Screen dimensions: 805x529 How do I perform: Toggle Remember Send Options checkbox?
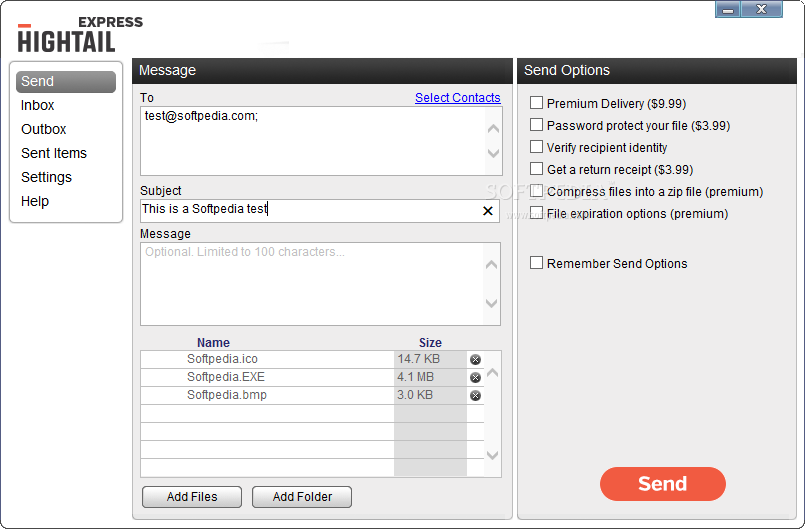click(x=536, y=263)
